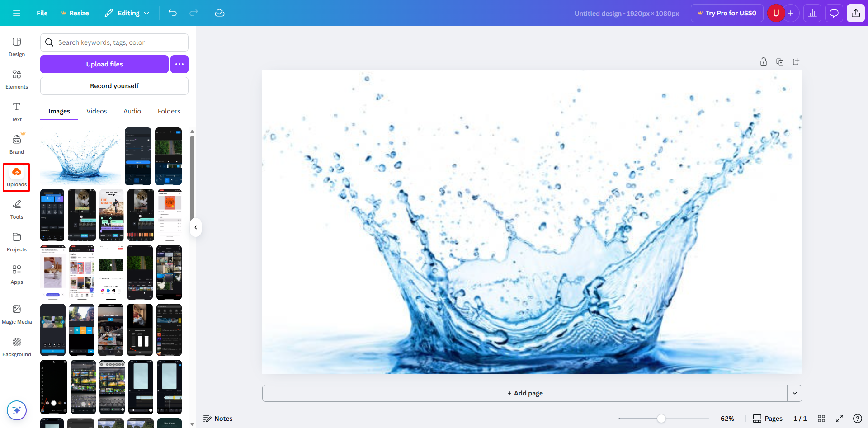This screenshot has width=868, height=428.
Task: Undo the last action
Action: tap(172, 13)
